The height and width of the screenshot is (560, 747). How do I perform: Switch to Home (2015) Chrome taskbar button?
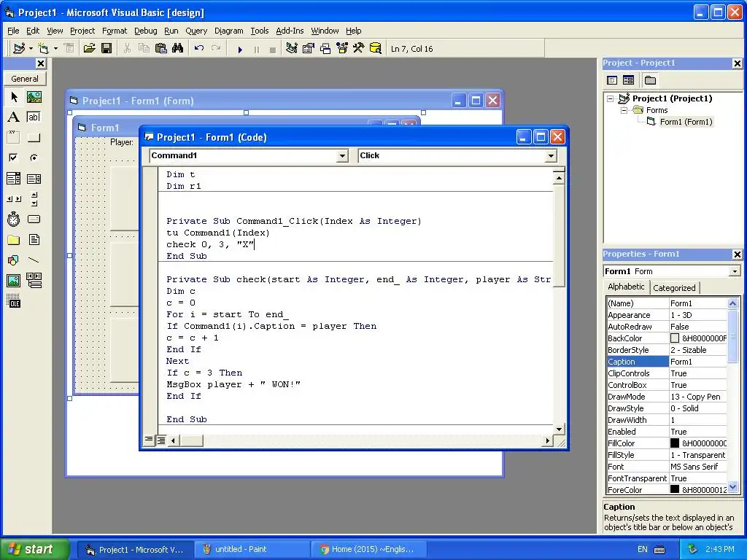368,549
